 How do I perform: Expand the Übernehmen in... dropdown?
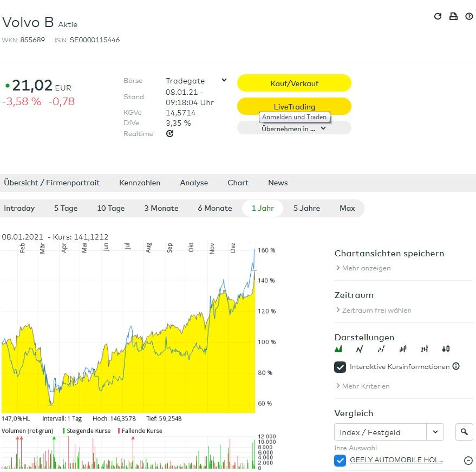point(294,128)
